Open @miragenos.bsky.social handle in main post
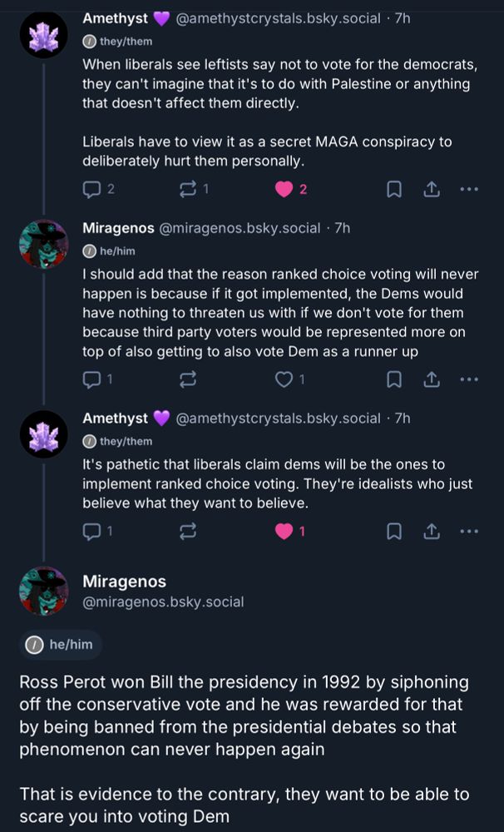 coord(163,602)
